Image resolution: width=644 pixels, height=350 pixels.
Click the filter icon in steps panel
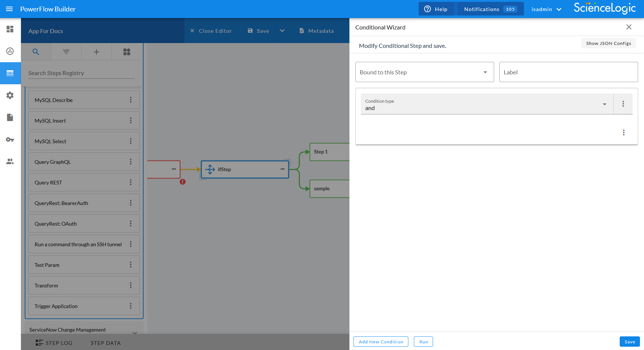(x=66, y=52)
